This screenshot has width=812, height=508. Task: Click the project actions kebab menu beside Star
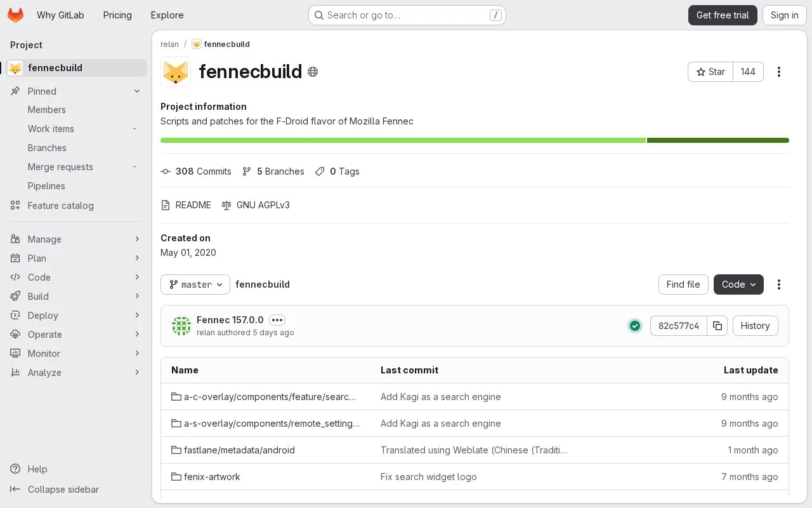click(x=779, y=72)
